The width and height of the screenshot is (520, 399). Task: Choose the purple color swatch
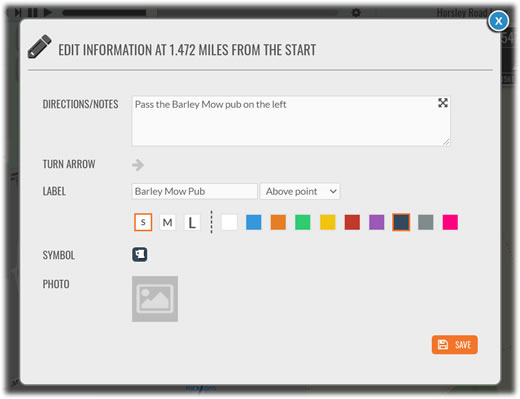click(x=377, y=222)
